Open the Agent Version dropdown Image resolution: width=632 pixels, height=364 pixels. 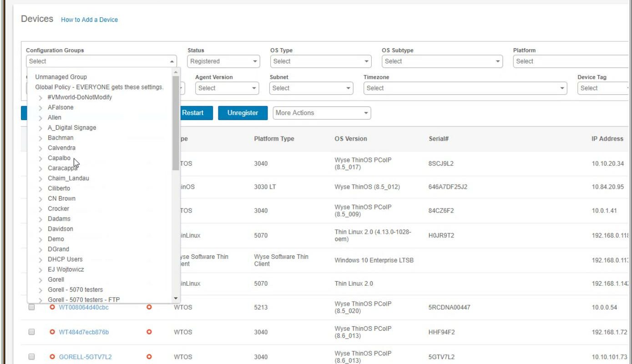point(227,88)
